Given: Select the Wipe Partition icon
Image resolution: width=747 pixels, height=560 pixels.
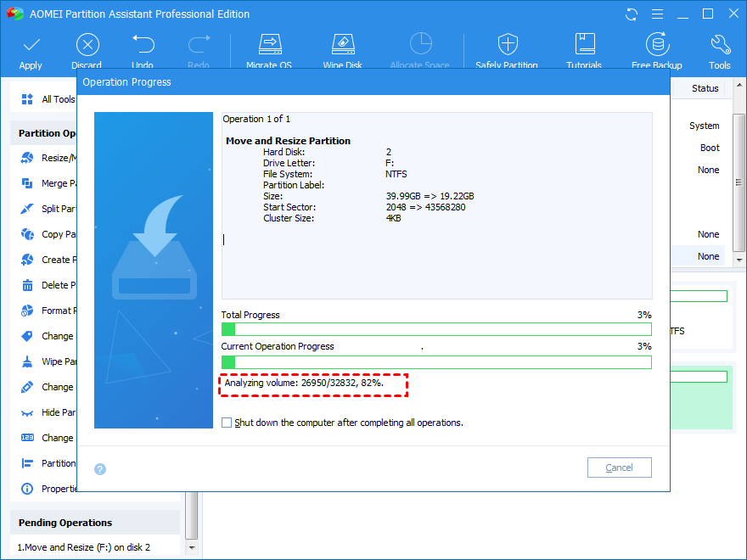Looking at the screenshot, I should [x=27, y=361].
